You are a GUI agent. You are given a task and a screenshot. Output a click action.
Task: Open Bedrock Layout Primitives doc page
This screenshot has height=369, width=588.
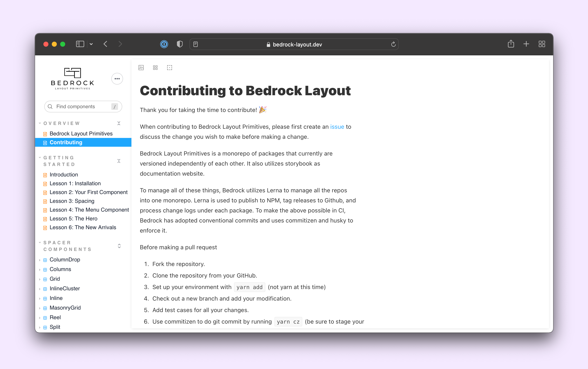tap(81, 134)
